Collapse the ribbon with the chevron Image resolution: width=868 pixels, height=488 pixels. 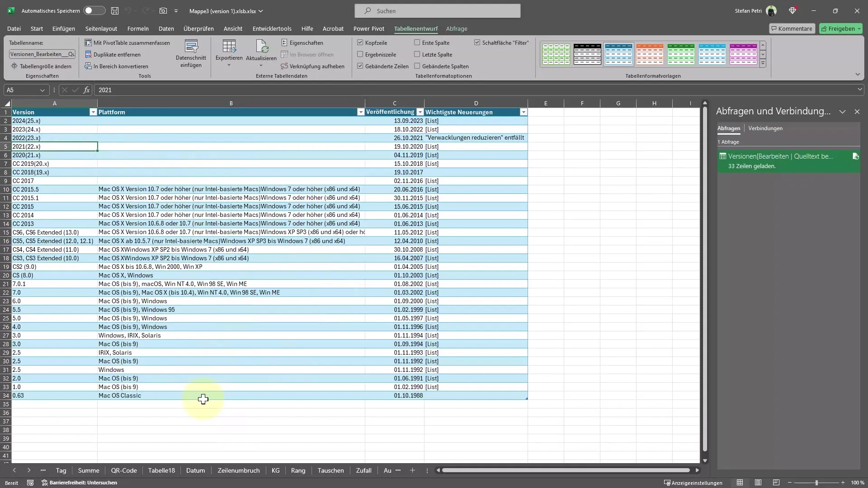point(858,75)
